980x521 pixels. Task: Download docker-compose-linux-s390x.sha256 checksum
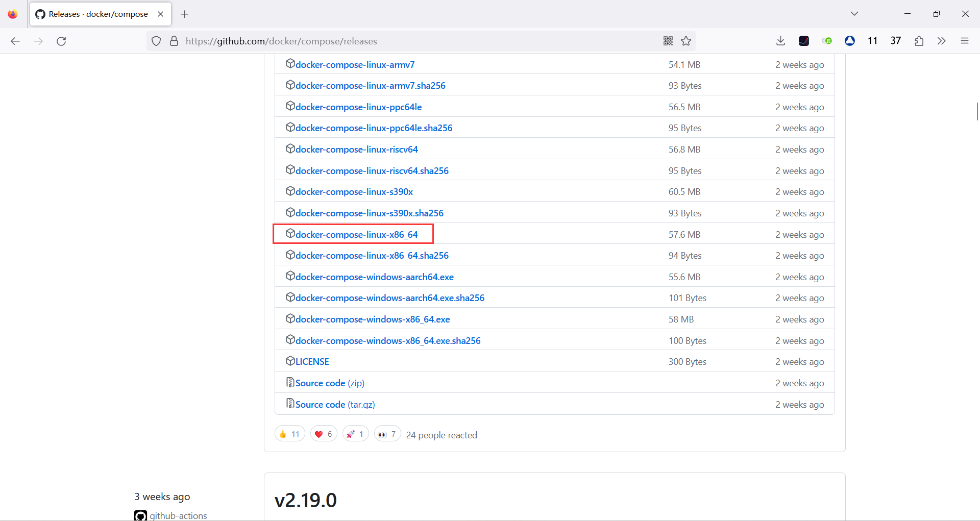click(370, 213)
